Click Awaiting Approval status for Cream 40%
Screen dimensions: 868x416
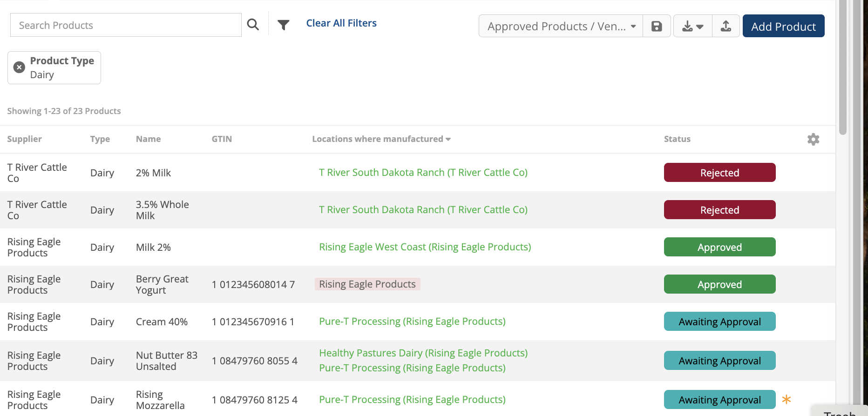tap(719, 322)
